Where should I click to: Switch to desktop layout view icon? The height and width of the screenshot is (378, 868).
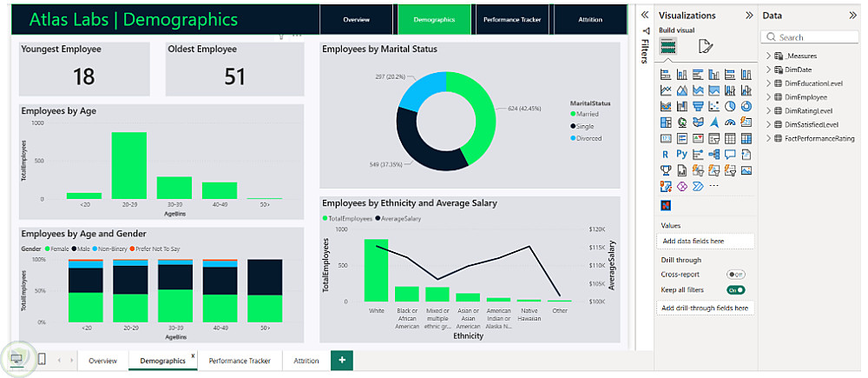click(x=17, y=360)
